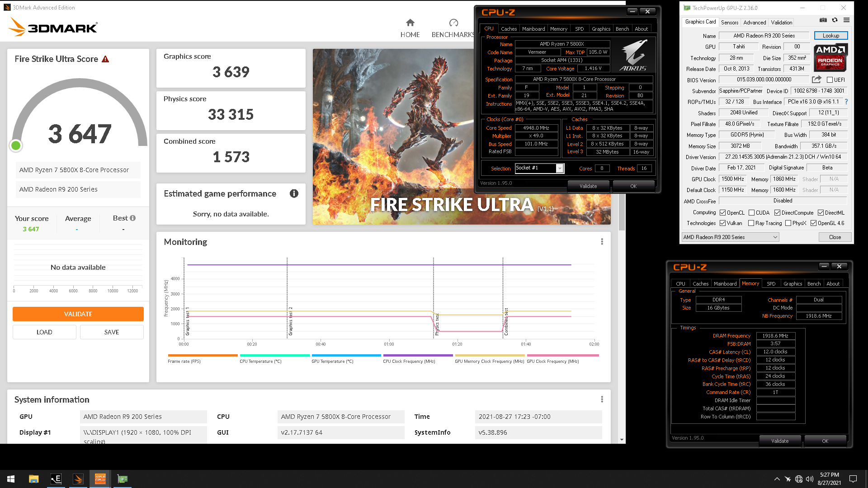Open the BENCHMARKS gauge icon
Viewport: 868px width, 488px height.
(453, 23)
